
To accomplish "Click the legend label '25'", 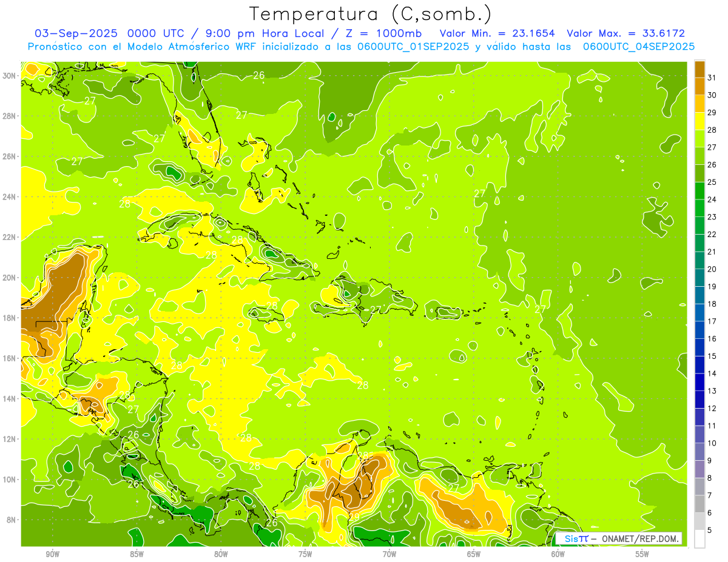I will tap(712, 182).
